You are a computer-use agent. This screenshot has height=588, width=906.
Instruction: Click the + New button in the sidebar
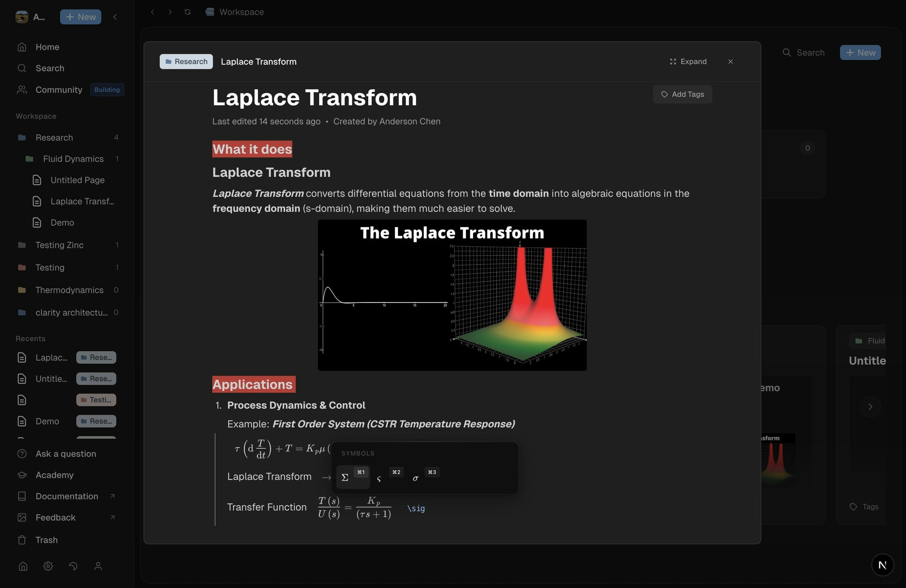(x=80, y=17)
